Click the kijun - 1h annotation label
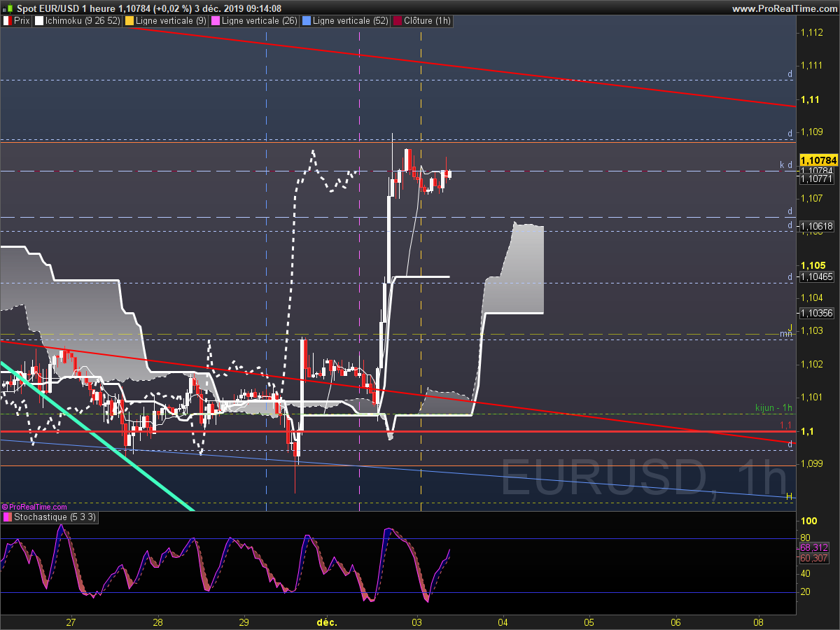The height and width of the screenshot is (630, 840). (x=773, y=407)
